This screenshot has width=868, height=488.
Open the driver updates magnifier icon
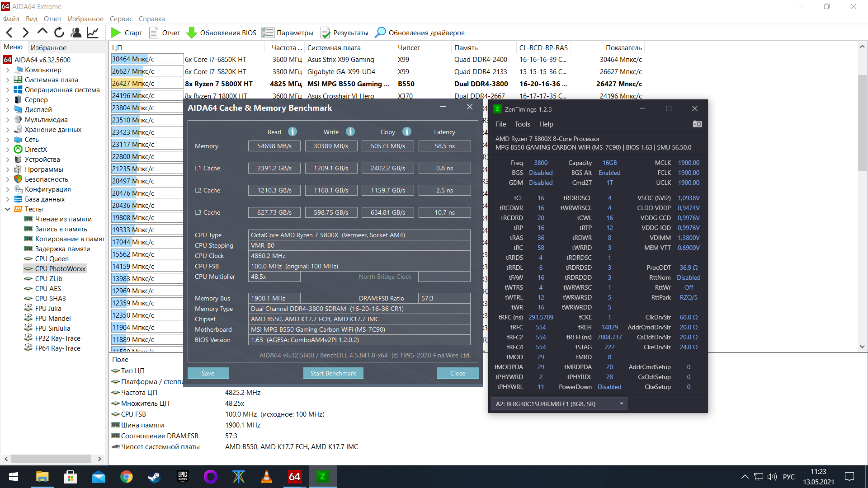coord(381,33)
